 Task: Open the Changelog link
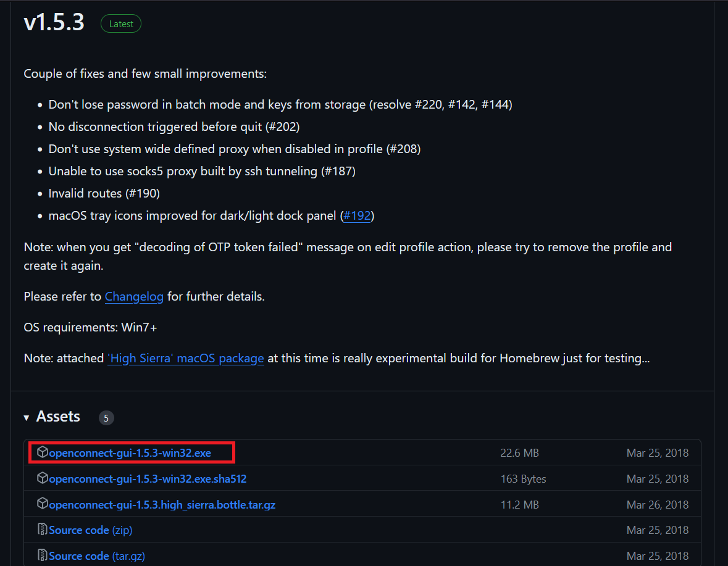134,296
